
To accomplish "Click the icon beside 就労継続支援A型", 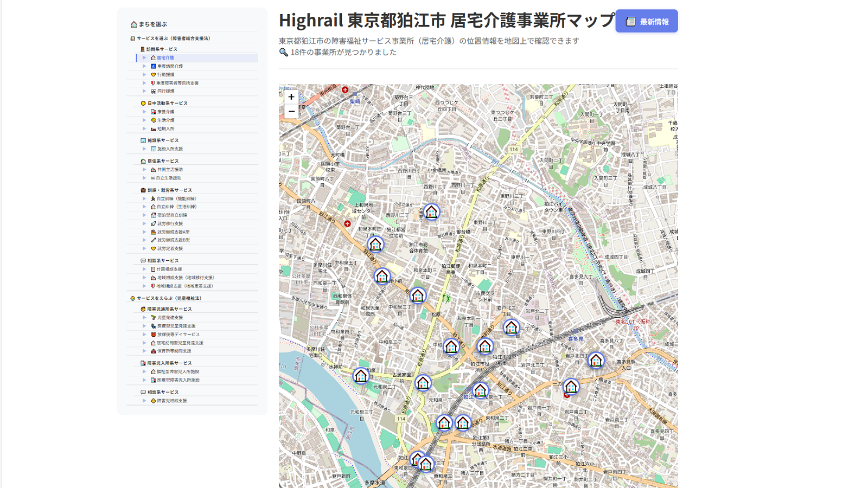I will pos(154,232).
